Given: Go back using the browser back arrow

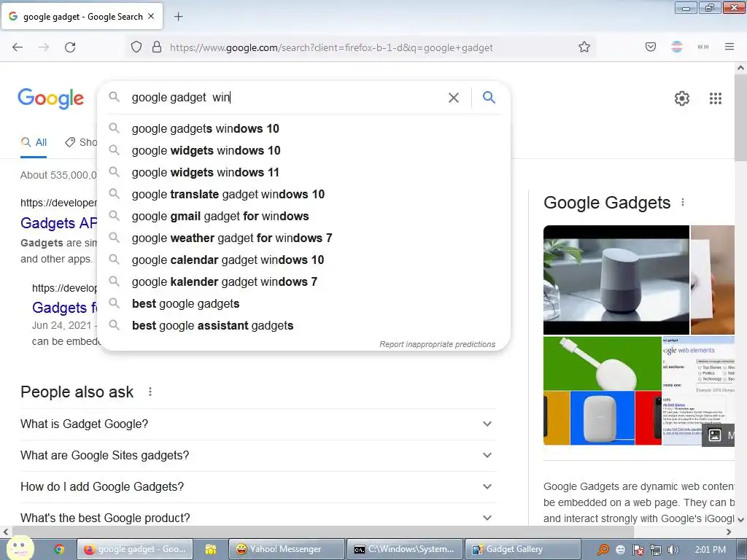Looking at the screenshot, I should pyautogui.click(x=18, y=47).
